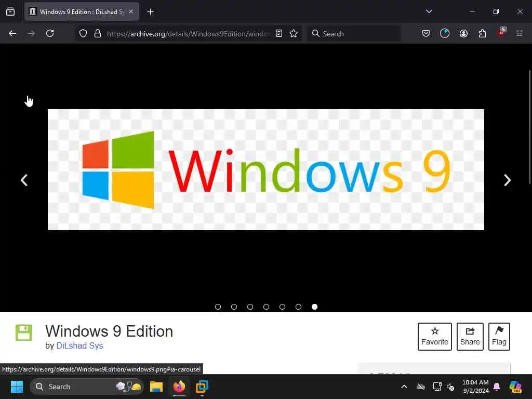Open Firefox View icon at tab bar start
Screen dimensions: 532x399
pos(10,11)
